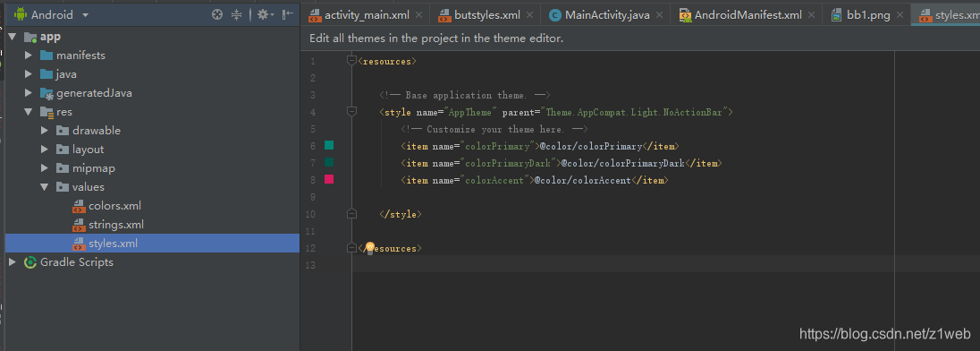Expand the mipmap folder
The image size is (980, 351).
tap(45, 168)
